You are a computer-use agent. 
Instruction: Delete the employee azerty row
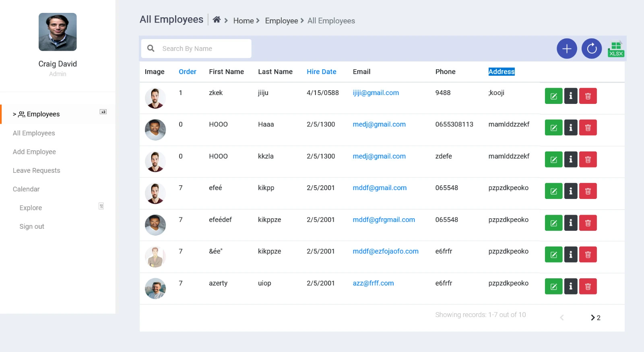point(588,287)
